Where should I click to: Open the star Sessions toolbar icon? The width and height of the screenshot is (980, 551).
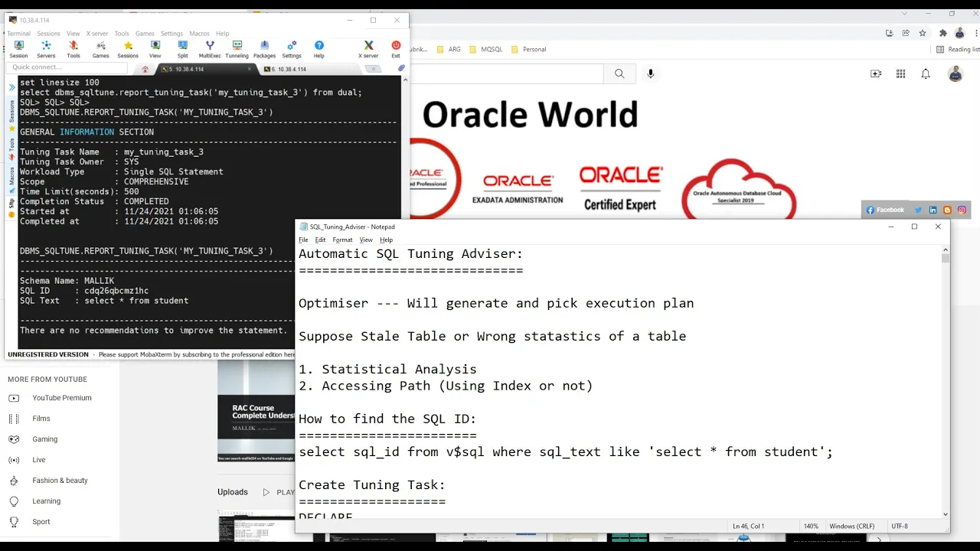tap(128, 50)
